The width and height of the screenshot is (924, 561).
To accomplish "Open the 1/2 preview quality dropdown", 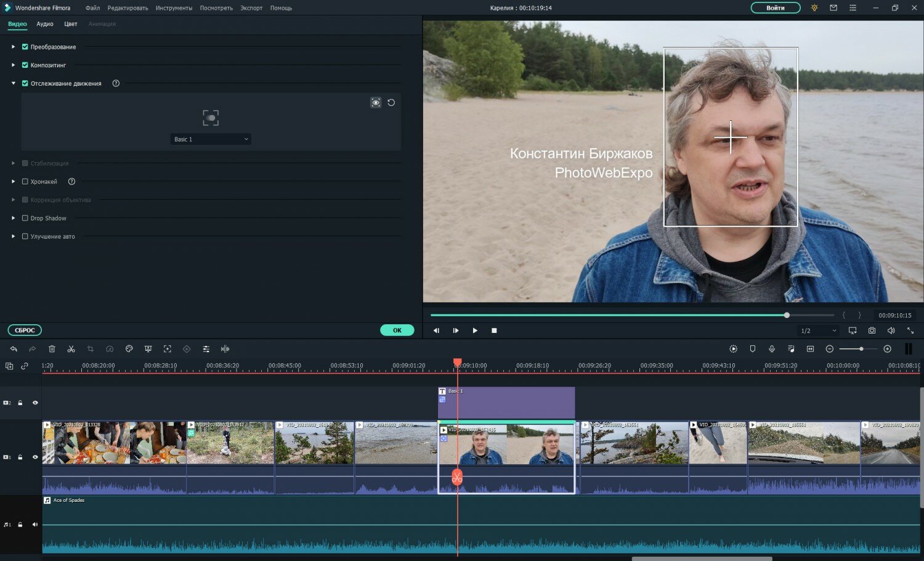I will coord(819,331).
